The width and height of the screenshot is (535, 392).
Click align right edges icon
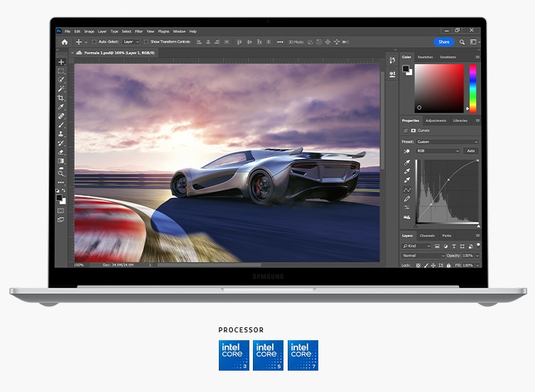pos(217,42)
